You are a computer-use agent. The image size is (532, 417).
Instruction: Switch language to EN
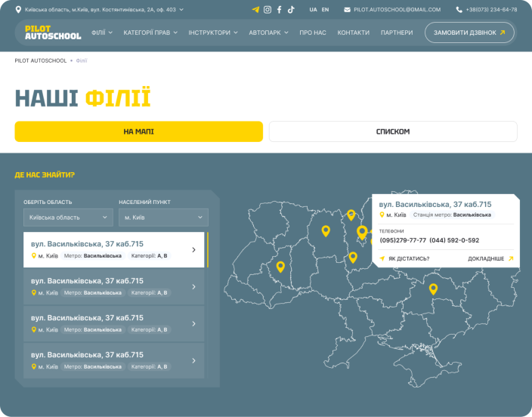tap(325, 10)
